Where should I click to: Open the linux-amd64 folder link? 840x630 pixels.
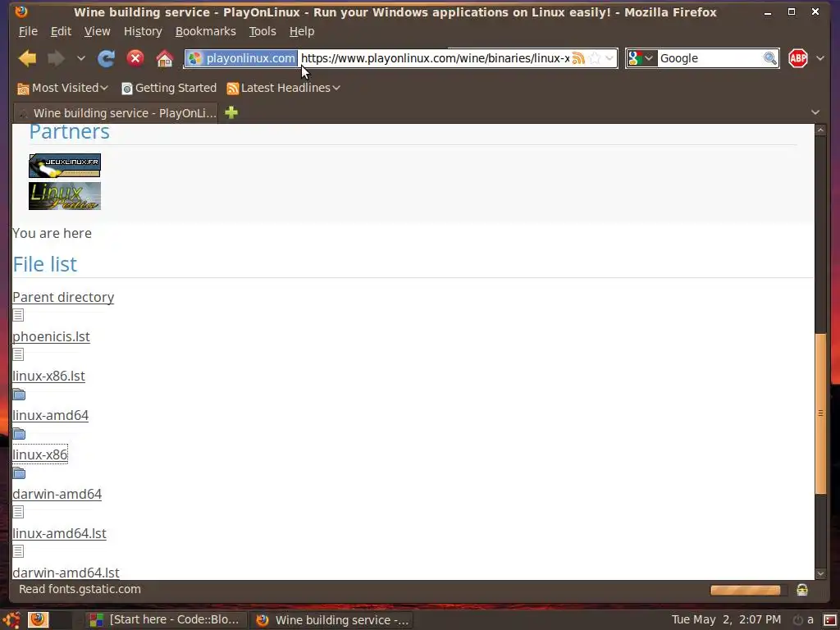[50, 415]
